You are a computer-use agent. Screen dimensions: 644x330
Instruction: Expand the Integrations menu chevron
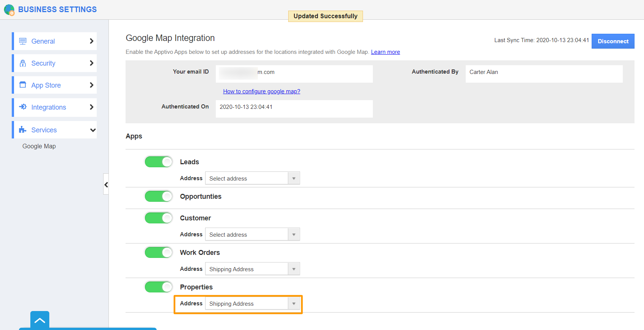coord(91,107)
